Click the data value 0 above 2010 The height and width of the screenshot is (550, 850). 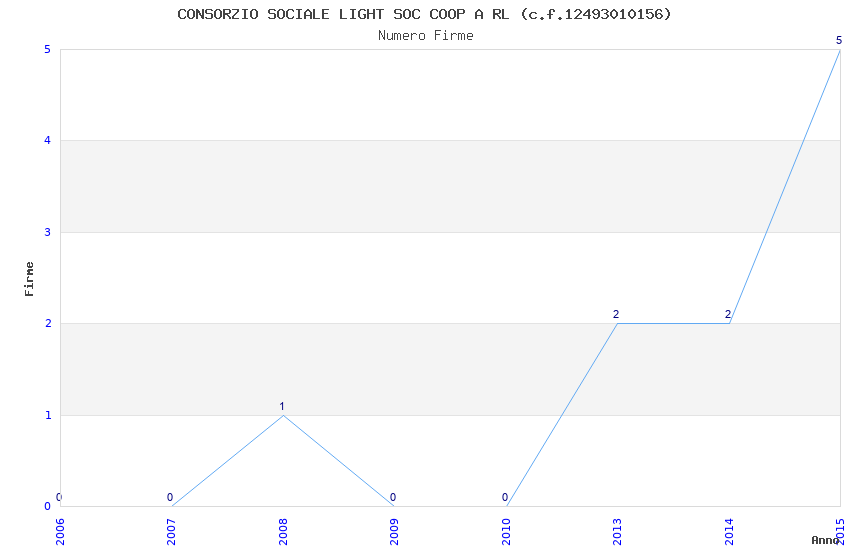(505, 497)
